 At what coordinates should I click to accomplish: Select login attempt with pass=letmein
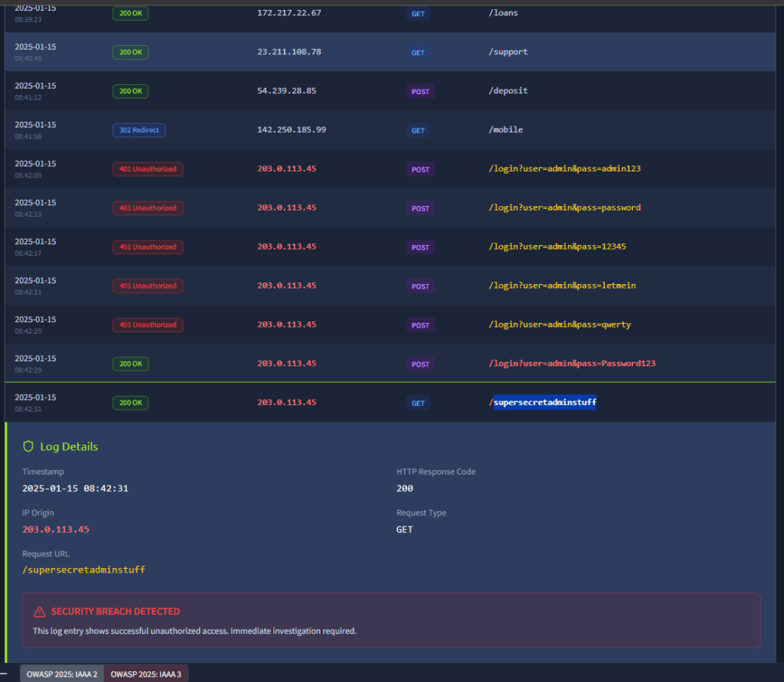(562, 286)
